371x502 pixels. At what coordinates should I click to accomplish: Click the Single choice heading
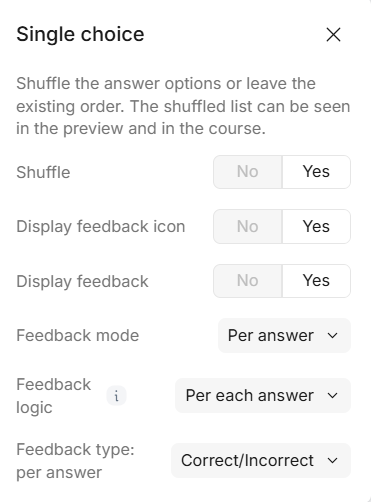[x=80, y=34]
